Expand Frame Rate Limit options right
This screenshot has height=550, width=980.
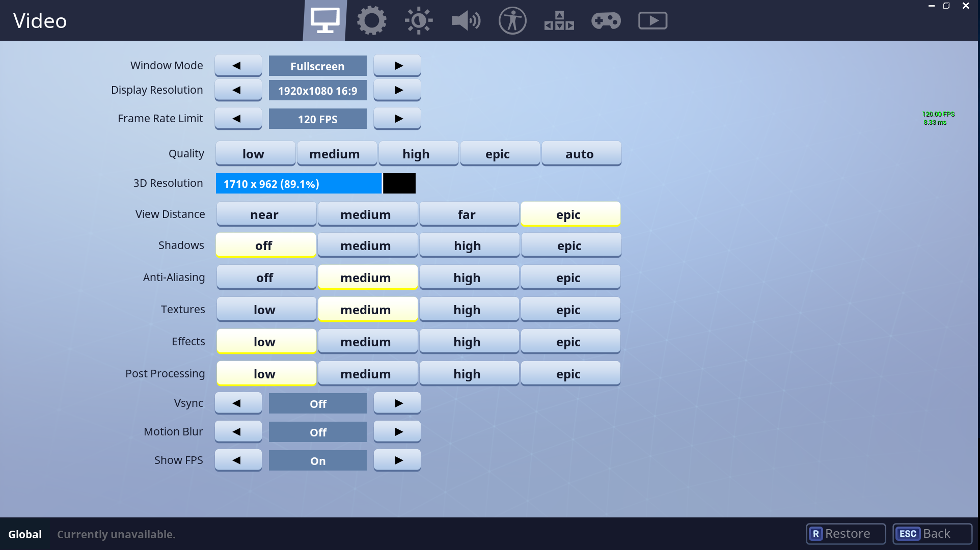(397, 119)
